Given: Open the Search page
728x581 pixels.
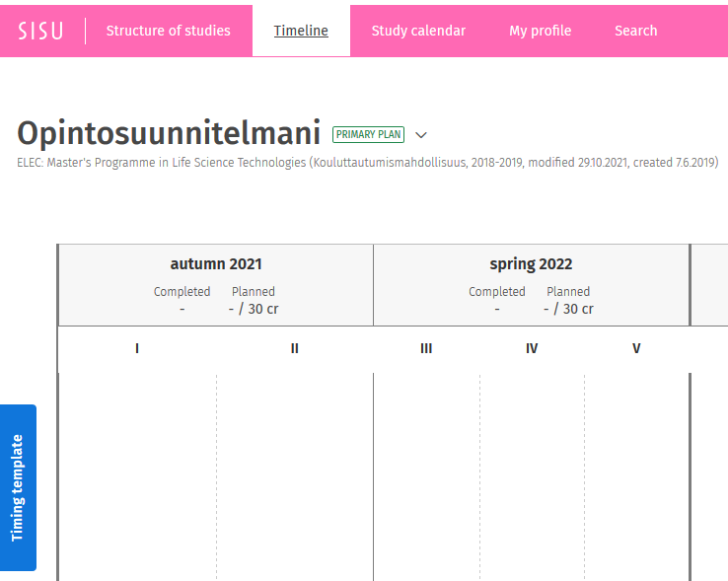Looking at the screenshot, I should click(635, 31).
